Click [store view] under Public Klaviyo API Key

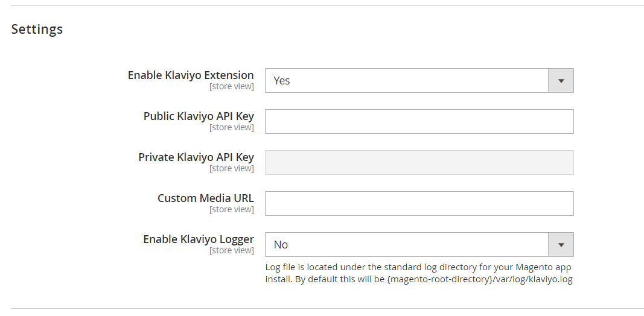232,128
